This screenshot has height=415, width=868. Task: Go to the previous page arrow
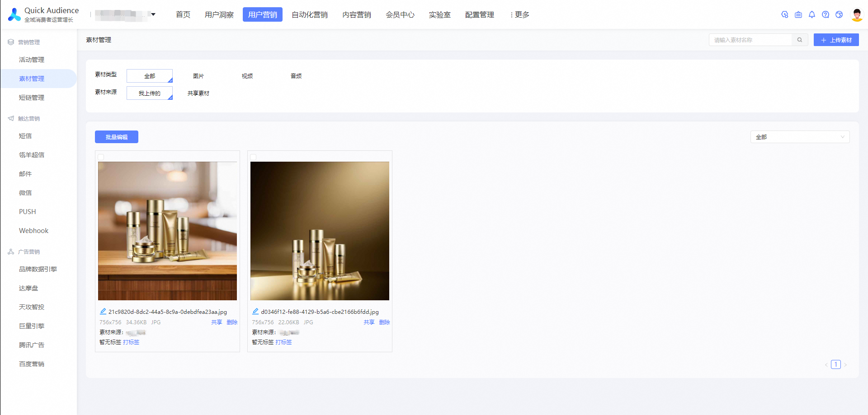pos(826,365)
